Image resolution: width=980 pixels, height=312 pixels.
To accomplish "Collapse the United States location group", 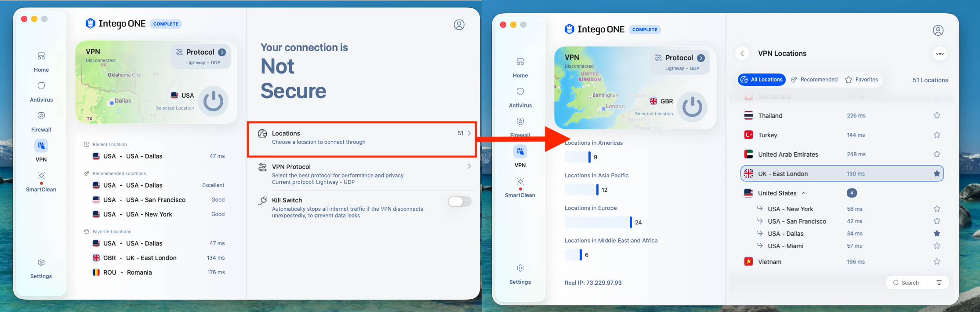I will pyautogui.click(x=804, y=193).
